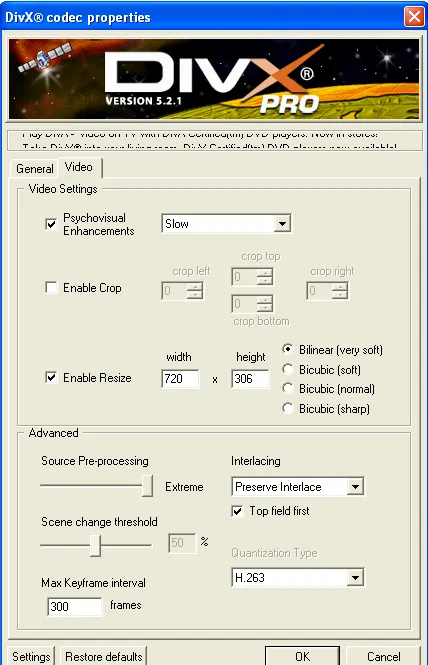
Task: Expand the Interlacing Preserve Interlace dropdown
Action: coord(298,486)
